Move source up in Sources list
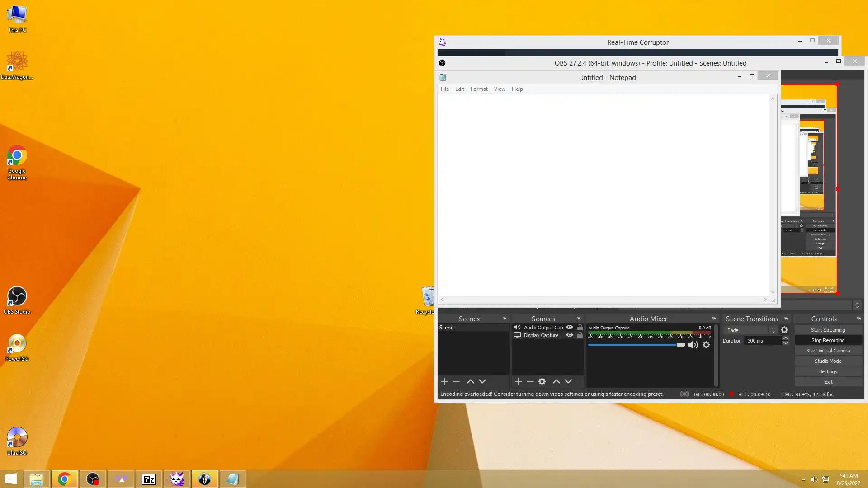868x488 pixels. pos(556,381)
